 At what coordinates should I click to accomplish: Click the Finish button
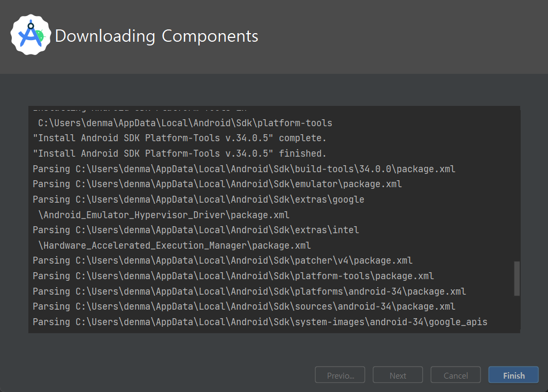pyautogui.click(x=513, y=375)
